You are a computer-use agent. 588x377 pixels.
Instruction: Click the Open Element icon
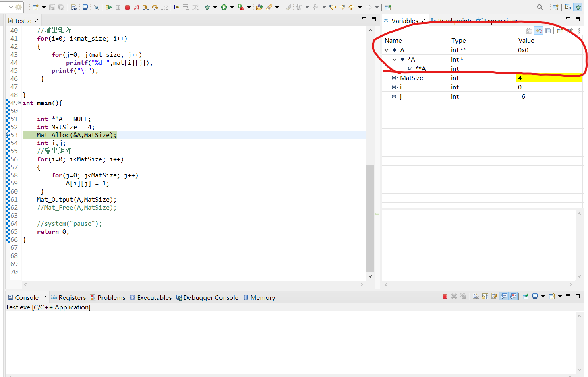point(259,7)
